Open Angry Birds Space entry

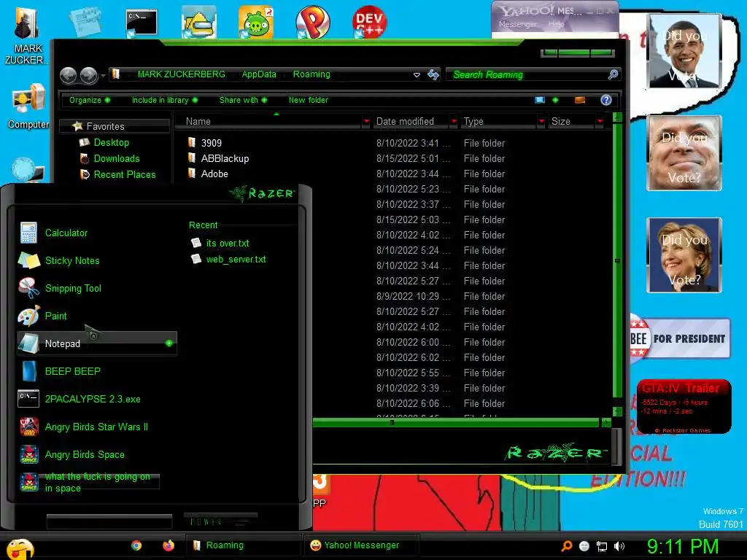click(85, 454)
